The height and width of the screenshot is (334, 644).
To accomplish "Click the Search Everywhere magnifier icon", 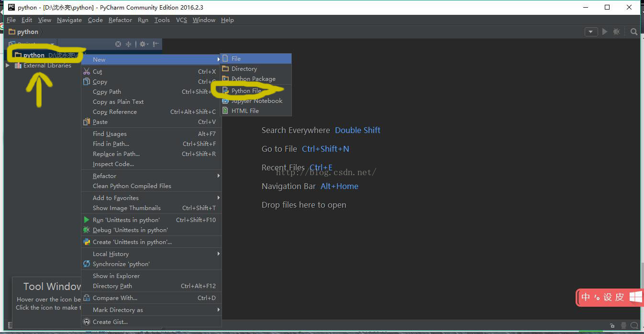I will [x=634, y=32].
